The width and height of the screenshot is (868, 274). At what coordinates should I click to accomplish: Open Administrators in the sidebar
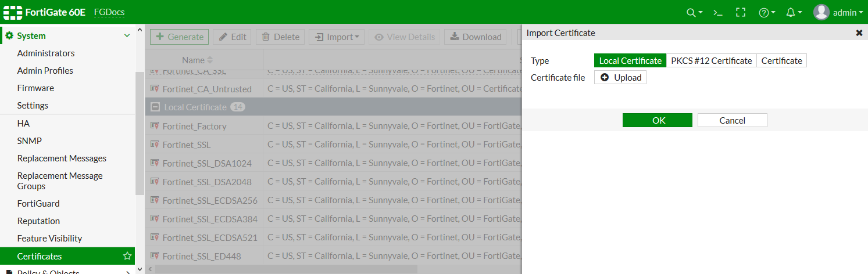(46, 53)
